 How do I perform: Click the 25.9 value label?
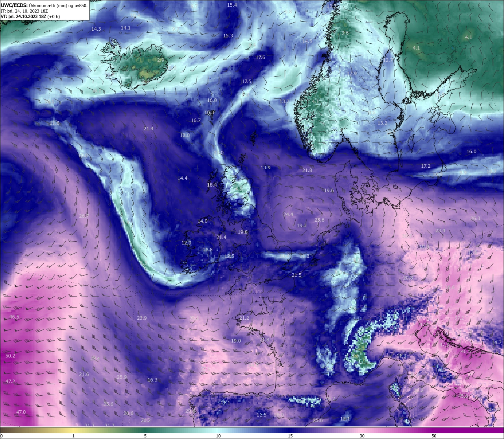122,377
